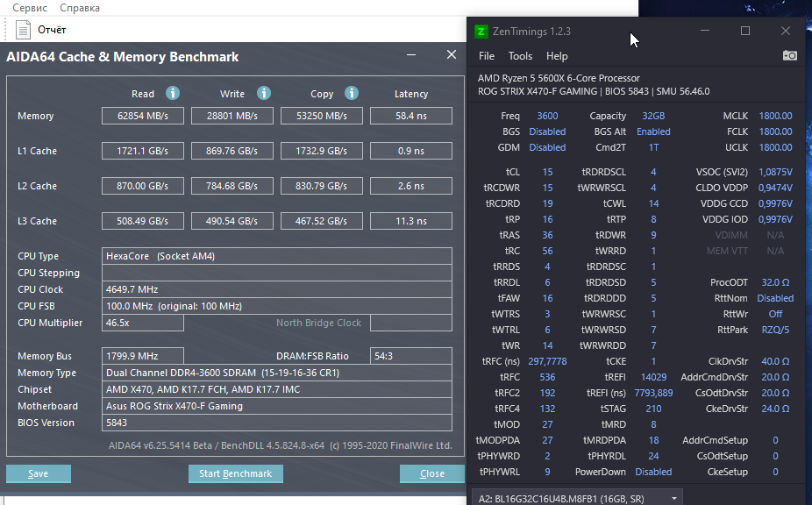The height and width of the screenshot is (505, 812).
Task: Click the ZenTimings green Z logo icon
Action: pyautogui.click(x=481, y=32)
